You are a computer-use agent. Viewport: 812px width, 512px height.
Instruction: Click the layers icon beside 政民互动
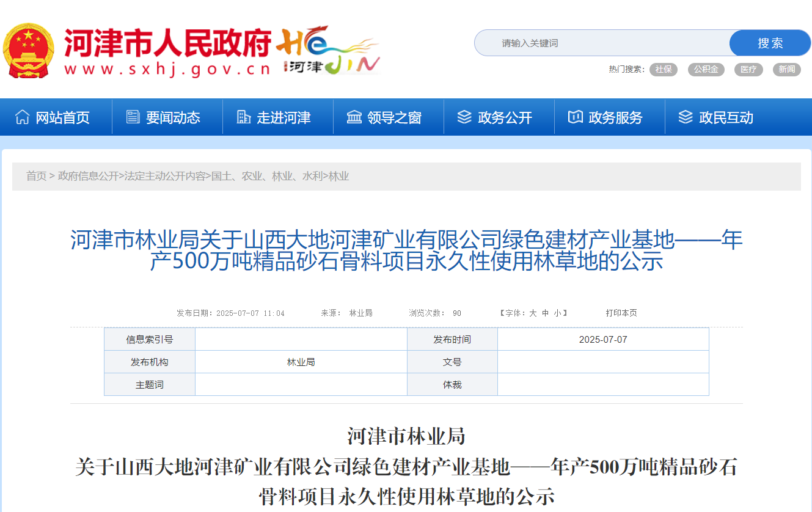click(686, 117)
